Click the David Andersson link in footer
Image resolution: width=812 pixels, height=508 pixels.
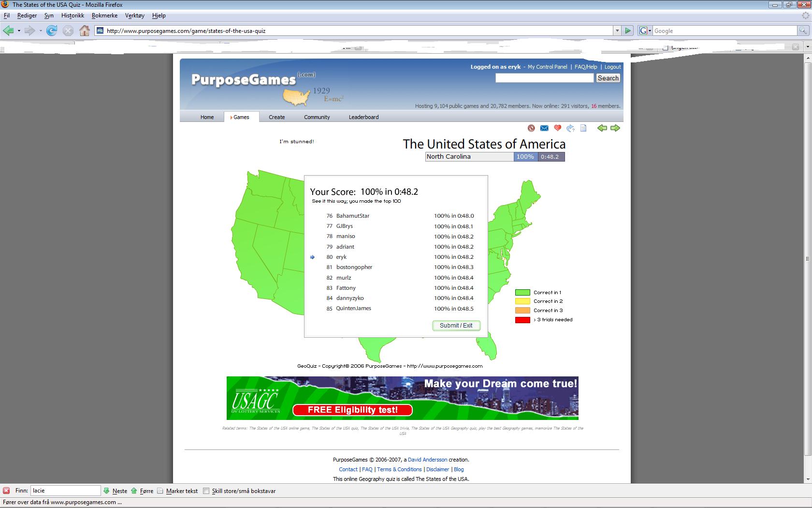(x=427, y=460)
